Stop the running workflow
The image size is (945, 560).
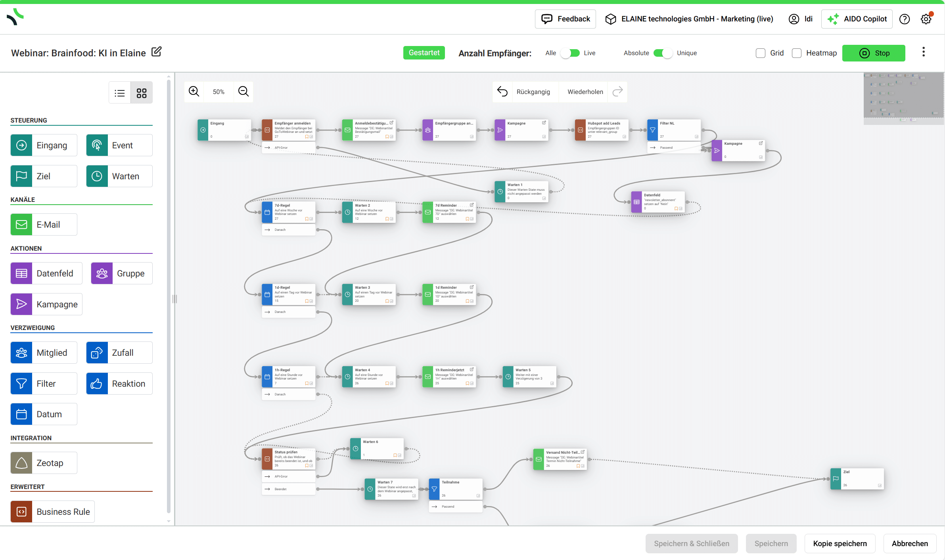pos(874,53)
